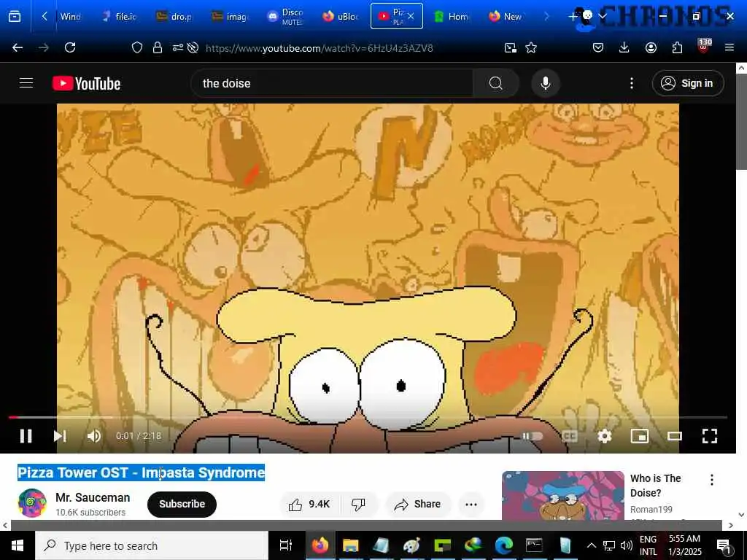Screen dimensions: 747x560
Task: View site security padlock info
Action: pyautogui.click(x=158, y=47)
